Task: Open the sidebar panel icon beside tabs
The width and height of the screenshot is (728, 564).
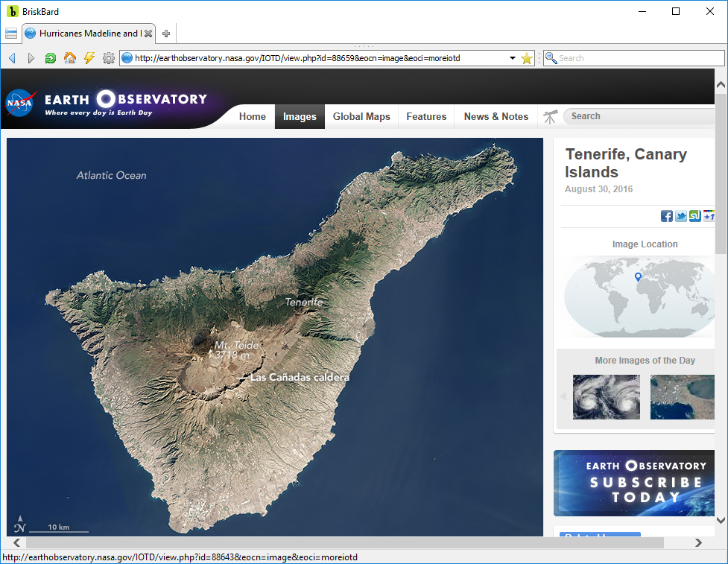Action: click(11, 34)
